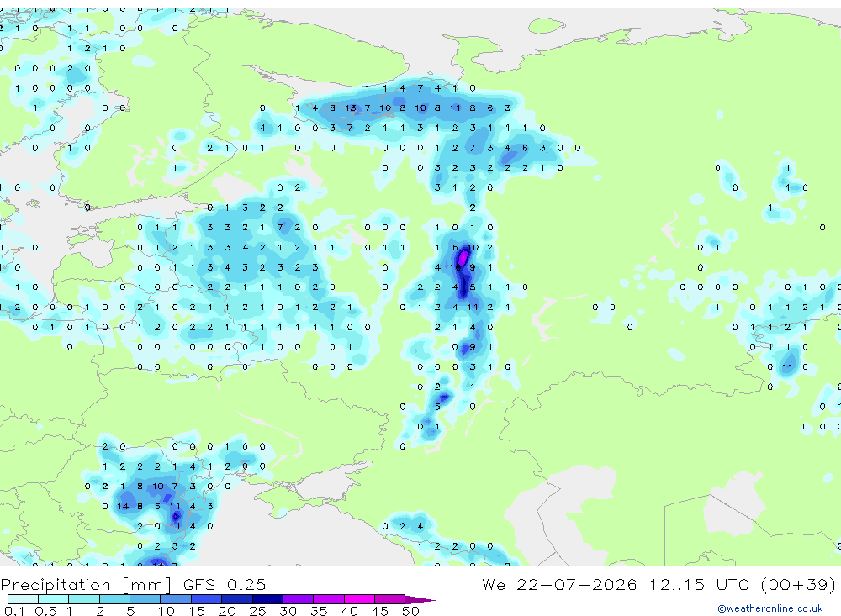This screenshot has height=616, width=841.
Task: Click the 15–20 mm legend color swatch
Action: (x=206, y=599)
